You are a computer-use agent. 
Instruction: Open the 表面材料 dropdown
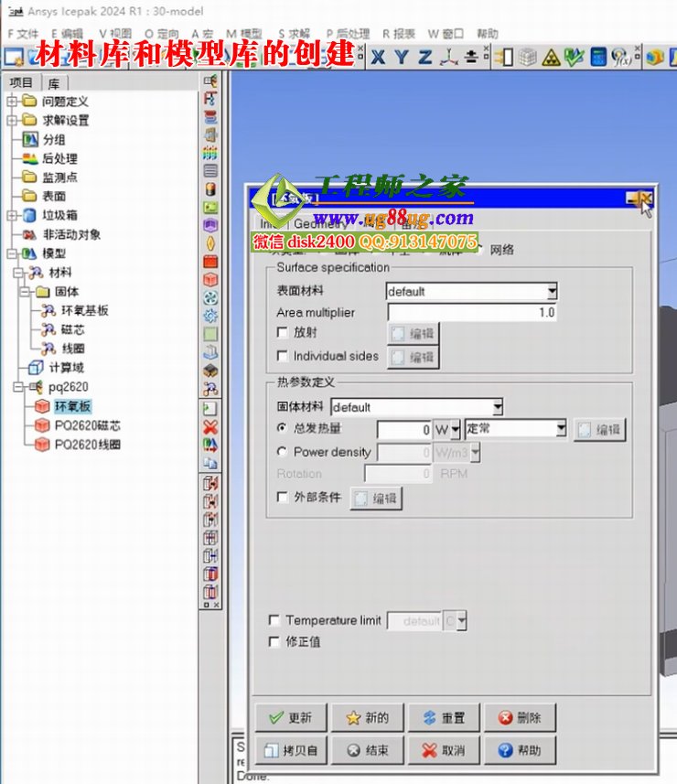click(x=552, y=292)
